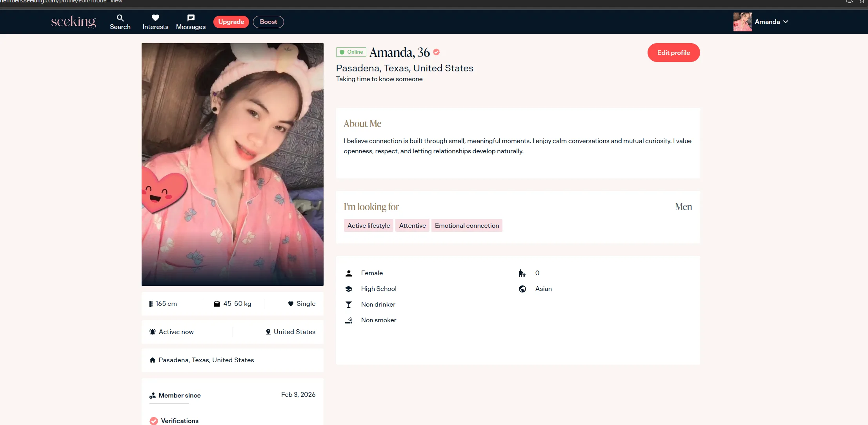The image size is (868, 425).
Task: Expand the Amanda account dropdown chevron
Action: coord(786,22)
